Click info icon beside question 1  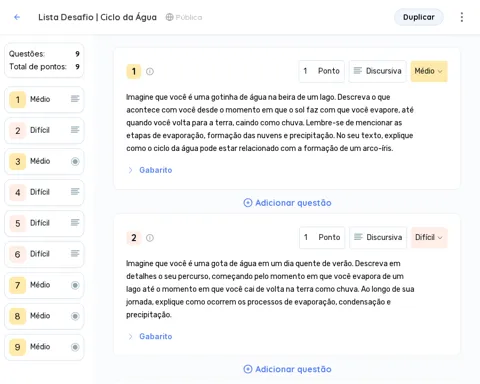tap(150, 71)
